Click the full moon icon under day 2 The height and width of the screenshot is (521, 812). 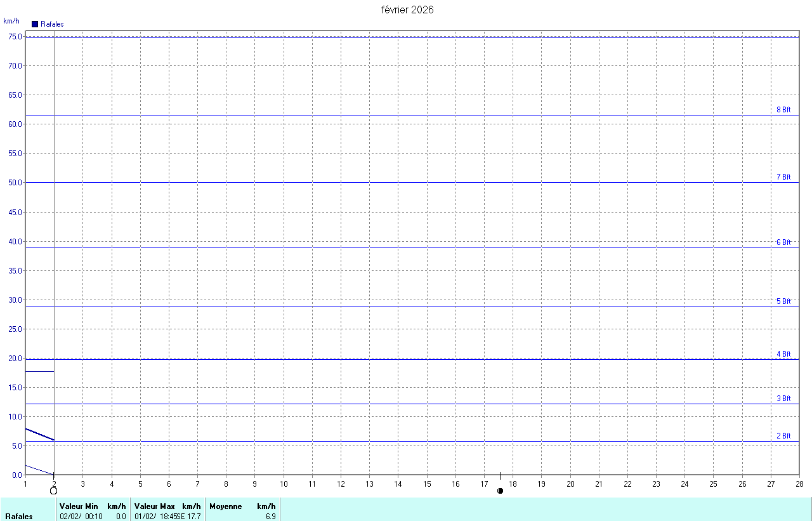coord(54,491)
